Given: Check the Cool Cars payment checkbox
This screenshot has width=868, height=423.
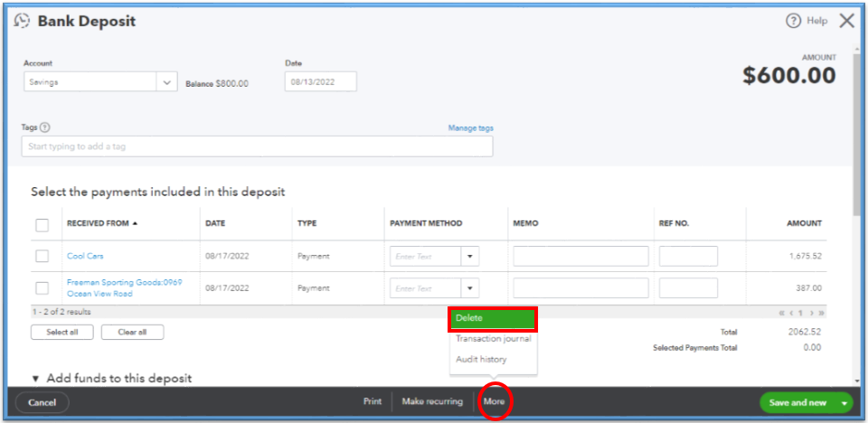Looking at the screenshot, I should click(42, 256).
